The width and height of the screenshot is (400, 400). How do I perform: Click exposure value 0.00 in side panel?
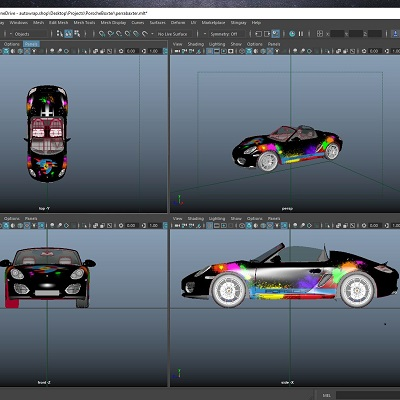coord(374,226)
